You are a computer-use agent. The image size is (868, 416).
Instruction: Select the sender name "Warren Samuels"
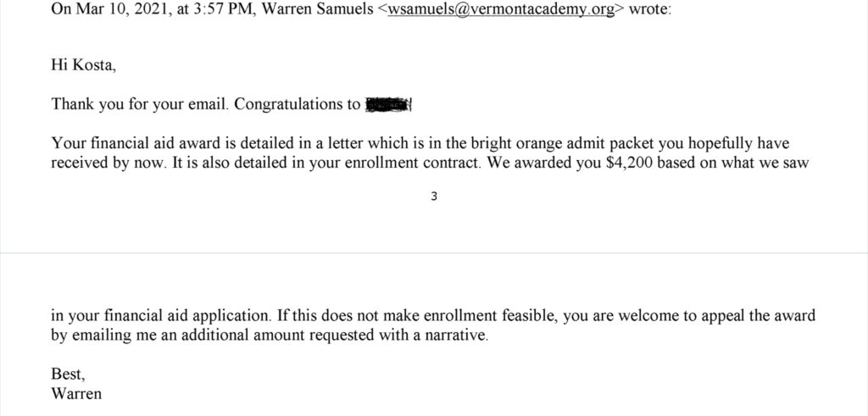317,10
